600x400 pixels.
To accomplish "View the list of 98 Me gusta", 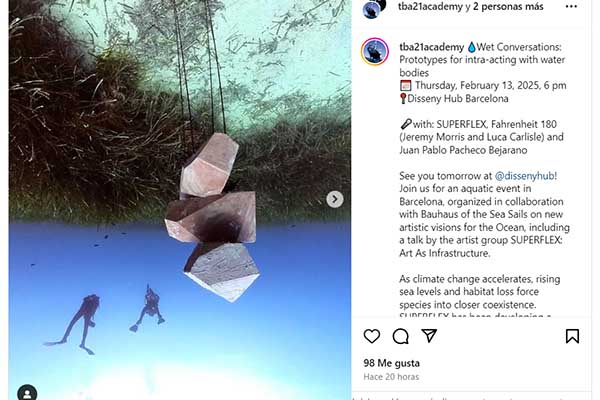I will pyautogui.click(x=391, y=363).
